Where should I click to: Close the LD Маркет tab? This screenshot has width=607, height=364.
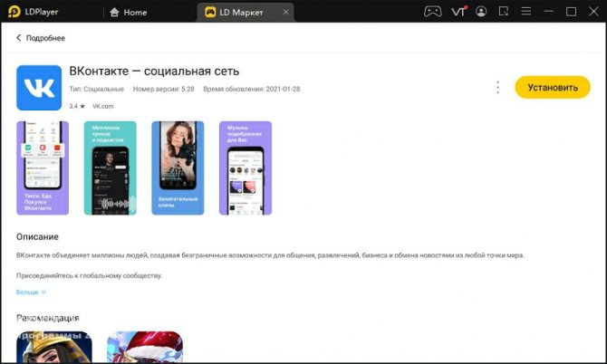[285, 12]
